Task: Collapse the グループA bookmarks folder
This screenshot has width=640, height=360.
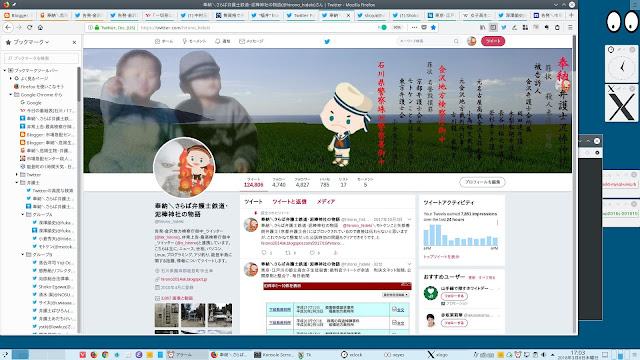Action: click(x=23, y=214)
